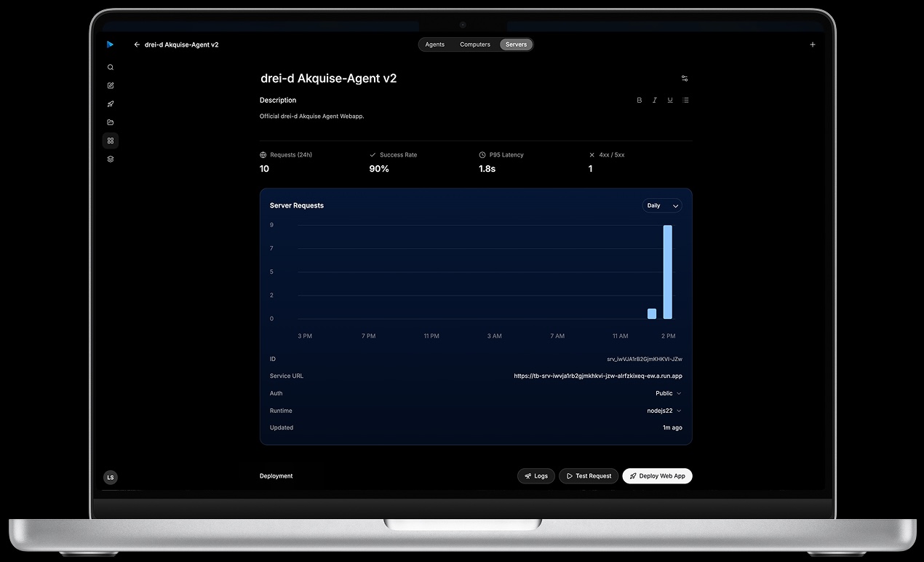Open the stacked layers sidebar icon
This screenshot has height=562, width=924.
pos(111,159)
